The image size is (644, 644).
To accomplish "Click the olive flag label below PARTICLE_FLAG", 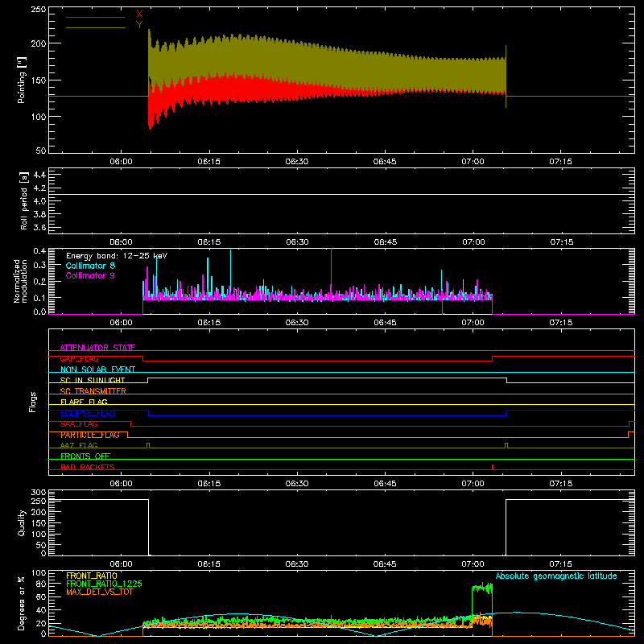I will [79, 445].
